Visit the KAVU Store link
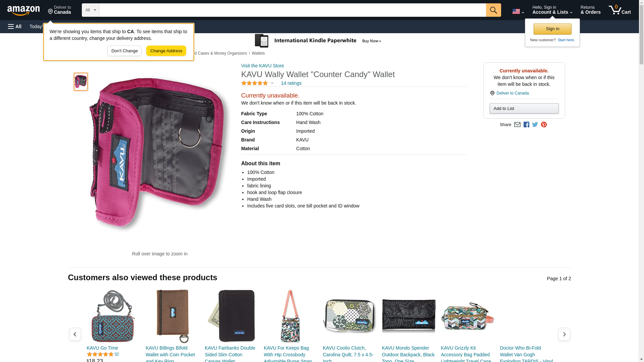644x362 pixels. (x=262, y=66)
